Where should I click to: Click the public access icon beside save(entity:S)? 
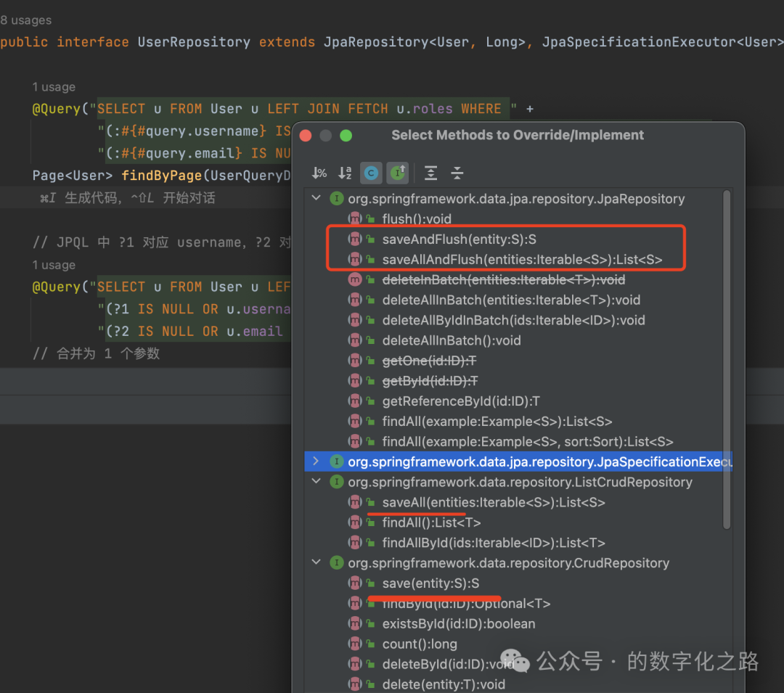pos(370,583)
